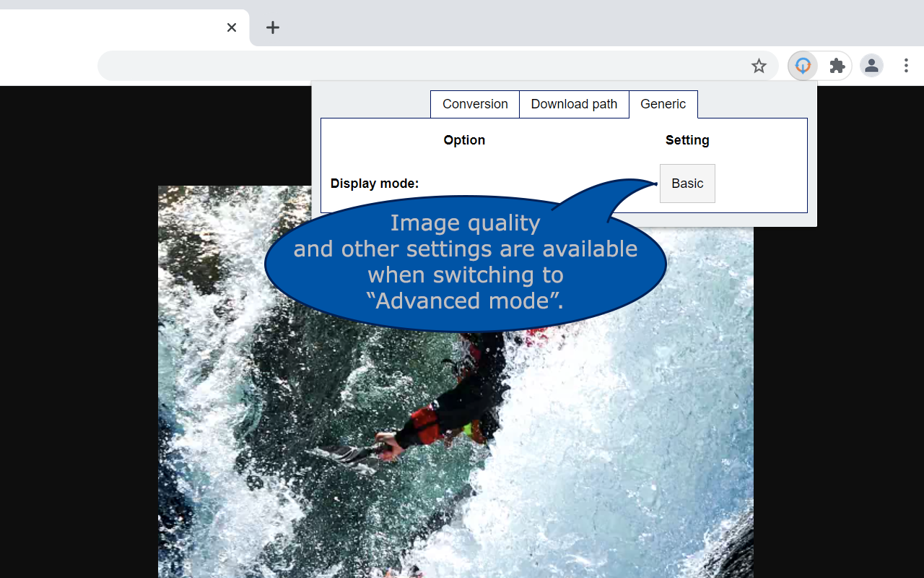The height and width of the screenshot is (578, 924).
Task: Click the Setting column header
Action: (687, 140)
